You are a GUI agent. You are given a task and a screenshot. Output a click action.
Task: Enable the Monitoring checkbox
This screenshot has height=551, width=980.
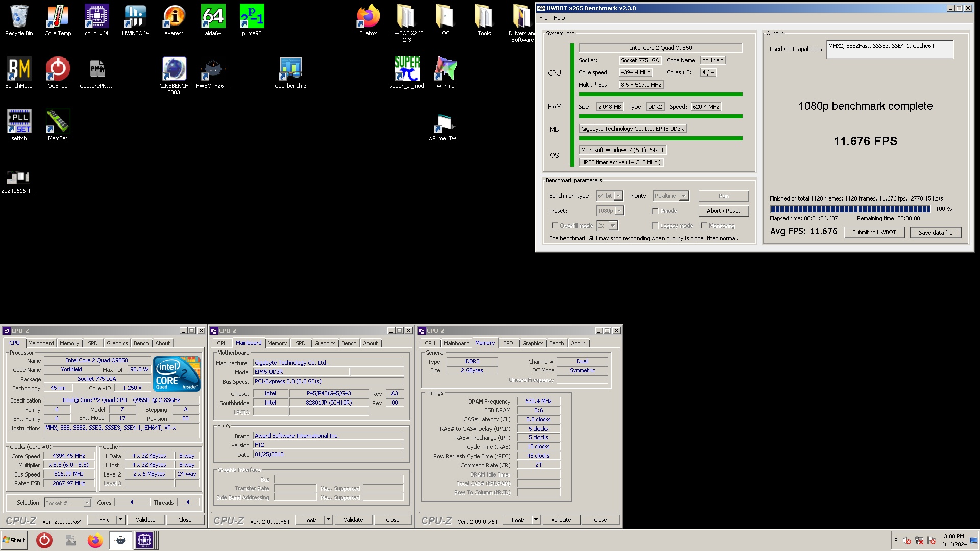pyautogui.click(x=704, y=226)
